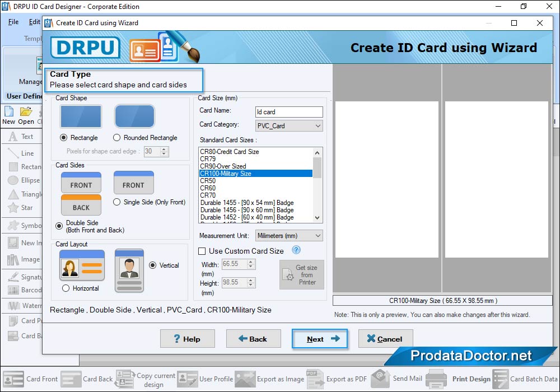
Task: Select the Text tool in left sidebar
Action: click(21, 137)
